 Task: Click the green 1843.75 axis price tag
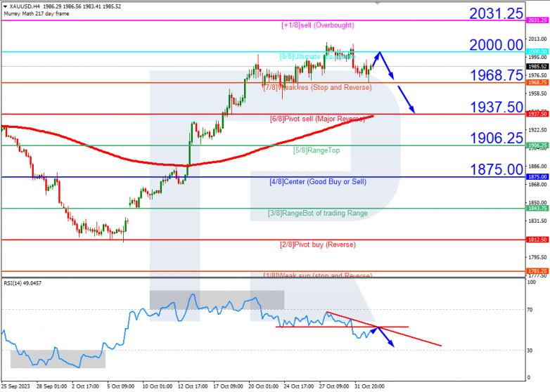(x=537, y=208)
